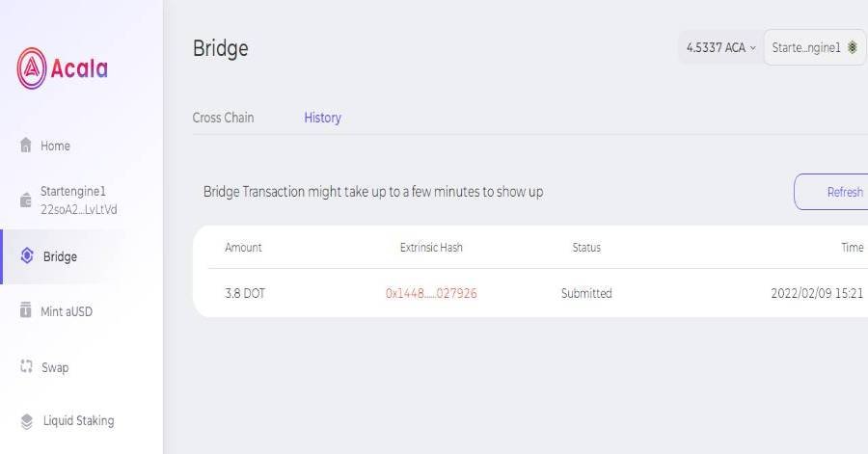
Task: Click the Acala logo icon
Action: (x=32, y=68)
